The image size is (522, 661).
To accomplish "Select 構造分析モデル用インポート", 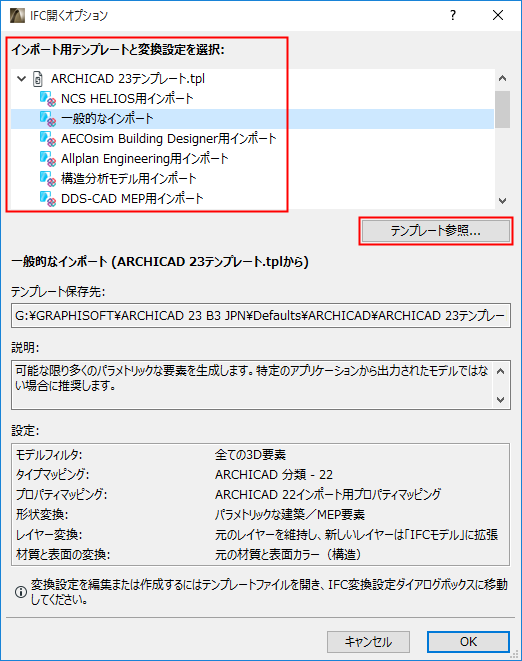I will (129, 179).
